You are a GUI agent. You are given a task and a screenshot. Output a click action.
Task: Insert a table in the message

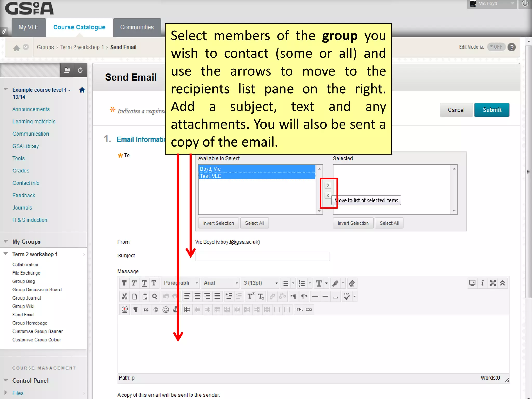(187, 309)
